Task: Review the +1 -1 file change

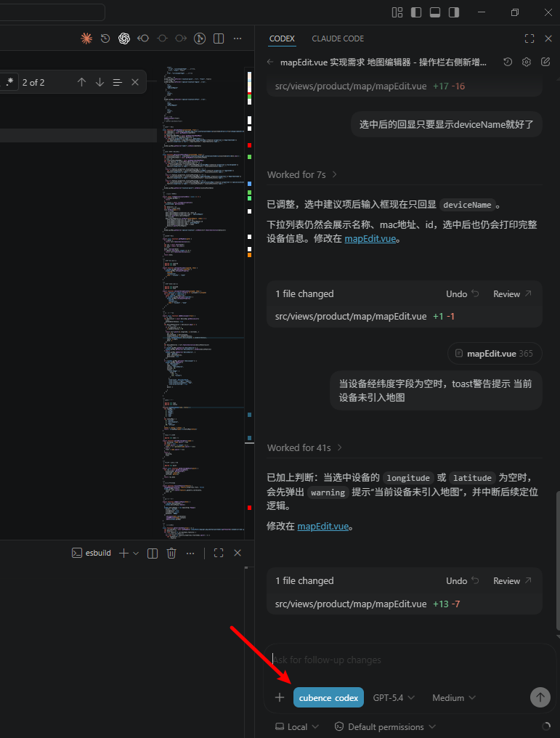Action: [512, 293]
